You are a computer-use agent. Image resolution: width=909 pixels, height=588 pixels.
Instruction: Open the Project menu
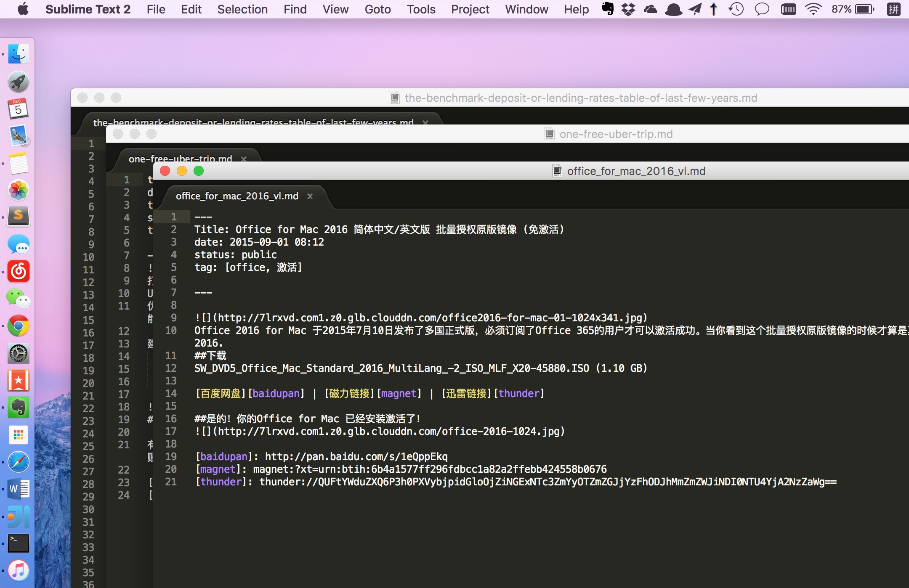click(470, 9)
